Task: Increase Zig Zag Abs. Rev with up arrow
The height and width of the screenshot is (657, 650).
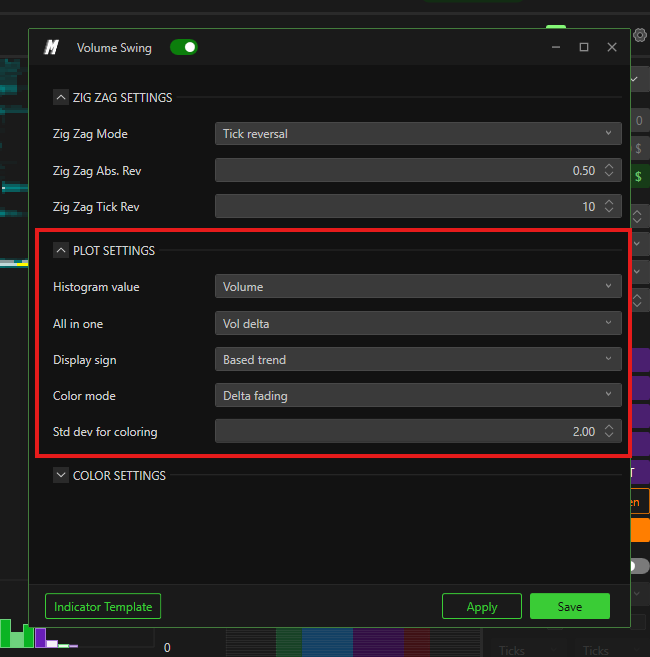Action: point(609,166)
